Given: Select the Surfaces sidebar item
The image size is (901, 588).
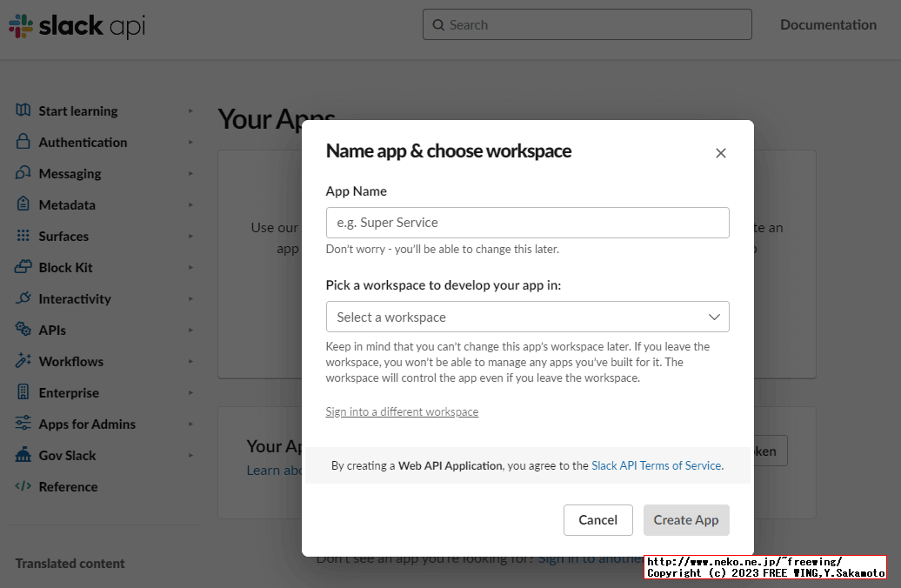Looking at the screenshot, I should point(63,236).
